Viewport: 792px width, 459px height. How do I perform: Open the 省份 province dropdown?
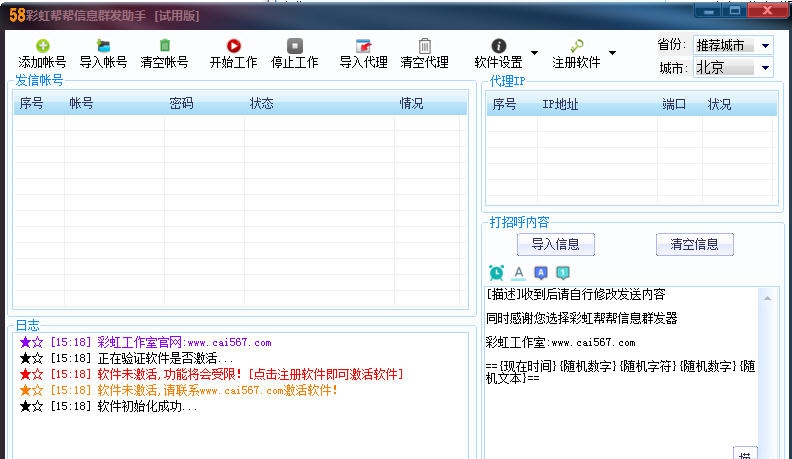pos(766,45)
